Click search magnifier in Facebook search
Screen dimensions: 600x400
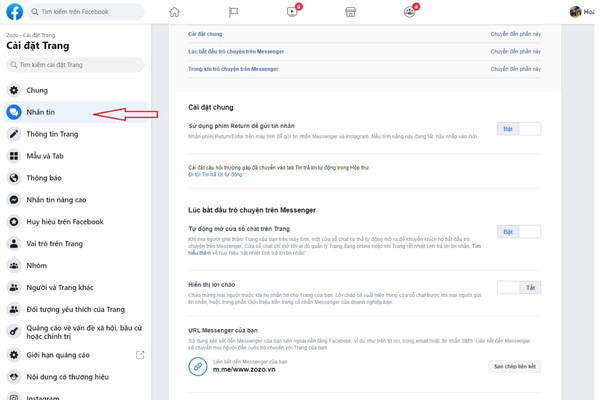tap(34, 12)
